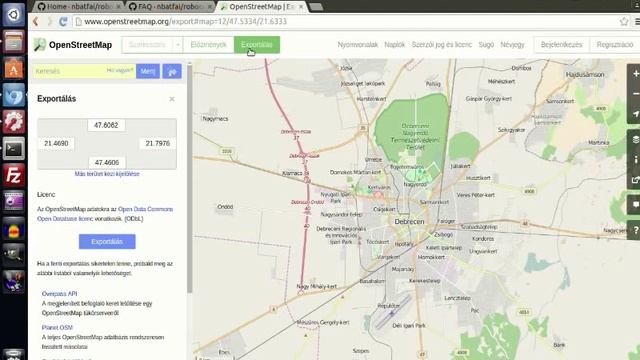Click the query features question-mark icon

[635, 230]
